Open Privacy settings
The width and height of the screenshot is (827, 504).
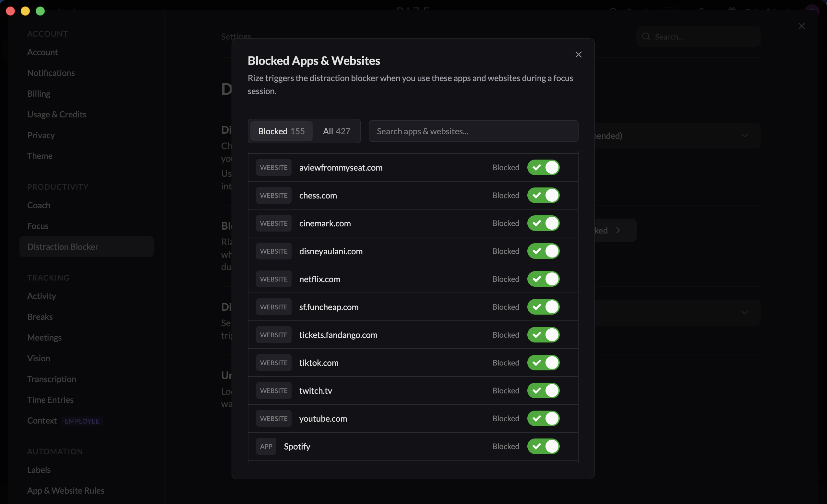point(41,135)
